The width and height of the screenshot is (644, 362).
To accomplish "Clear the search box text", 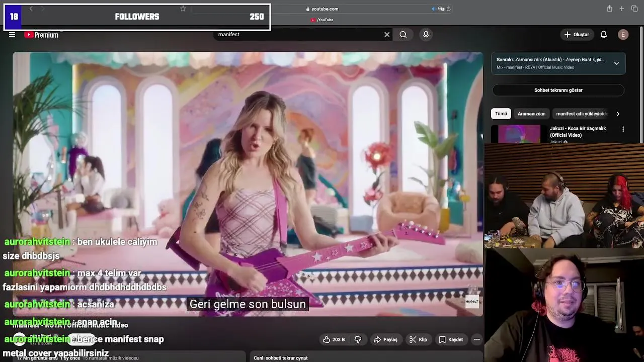I will click(387, 35).
